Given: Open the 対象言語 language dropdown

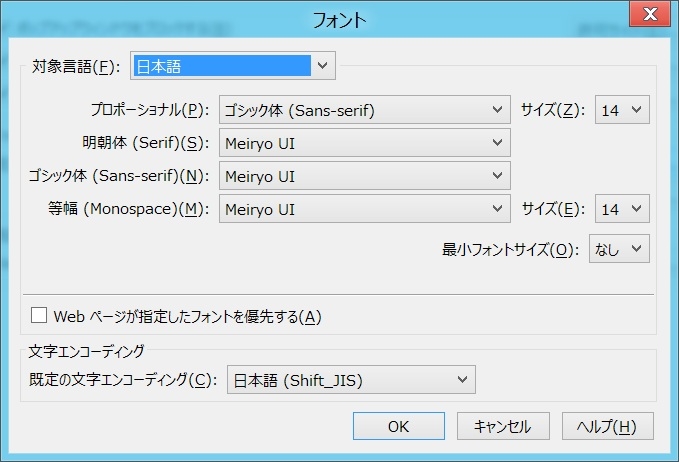Looking at the screenshot, I should (x=322, y=66).
